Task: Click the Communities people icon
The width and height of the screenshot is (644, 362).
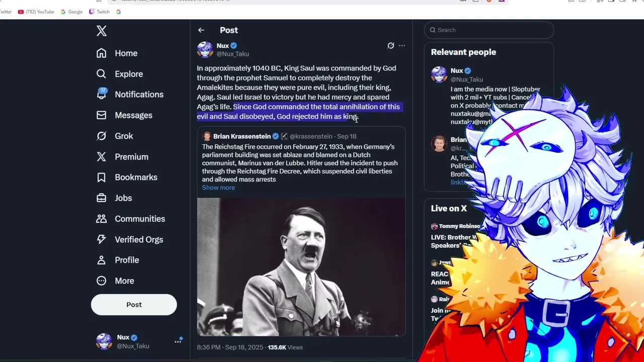Action: pyautogui.click(x=102, y=219)
